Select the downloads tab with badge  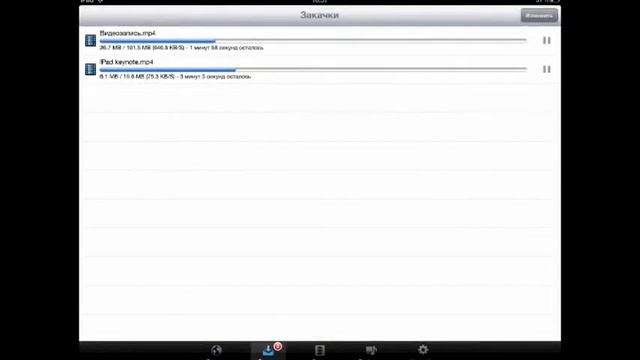pos(268,350)
